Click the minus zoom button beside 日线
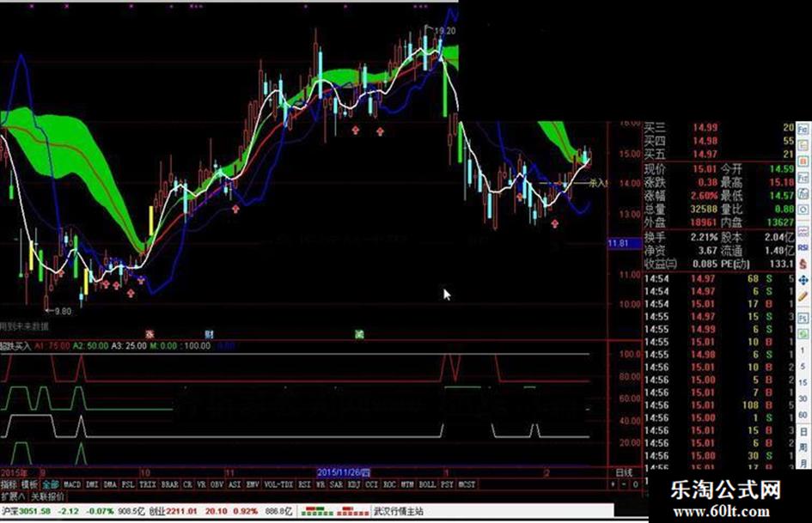812x523 pixels. click(x=624, y=484)
